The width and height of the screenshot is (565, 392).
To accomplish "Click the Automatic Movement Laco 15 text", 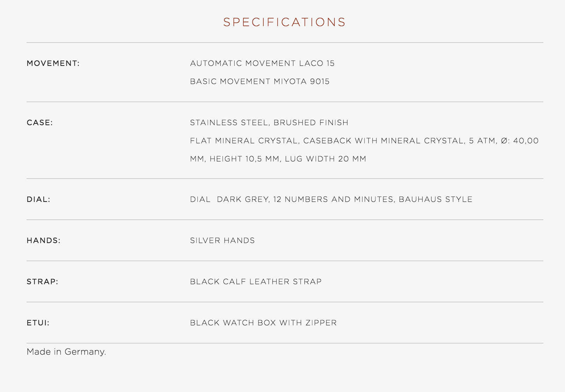I will 262,63.
